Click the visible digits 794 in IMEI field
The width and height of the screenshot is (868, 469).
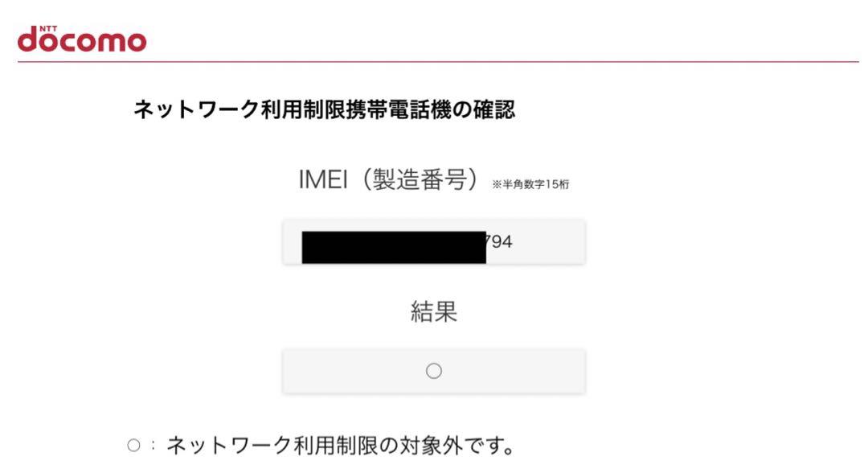point(499,241)
